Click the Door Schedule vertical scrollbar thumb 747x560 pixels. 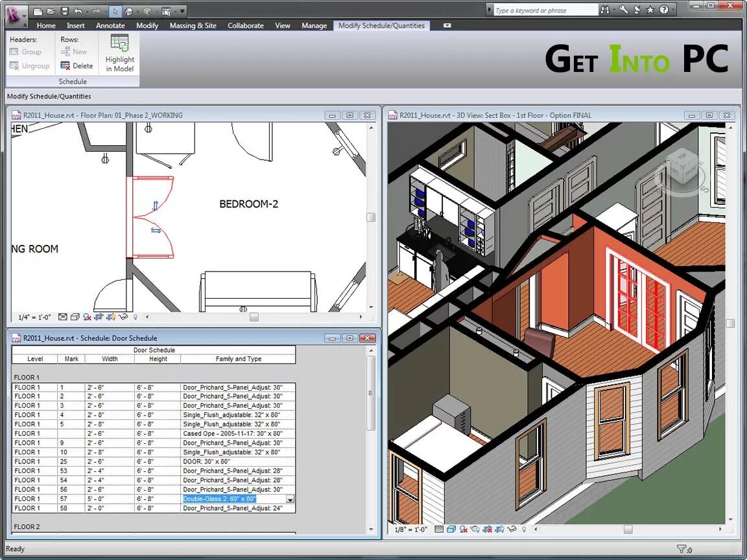pyautogui.click(x=371, y=393)
